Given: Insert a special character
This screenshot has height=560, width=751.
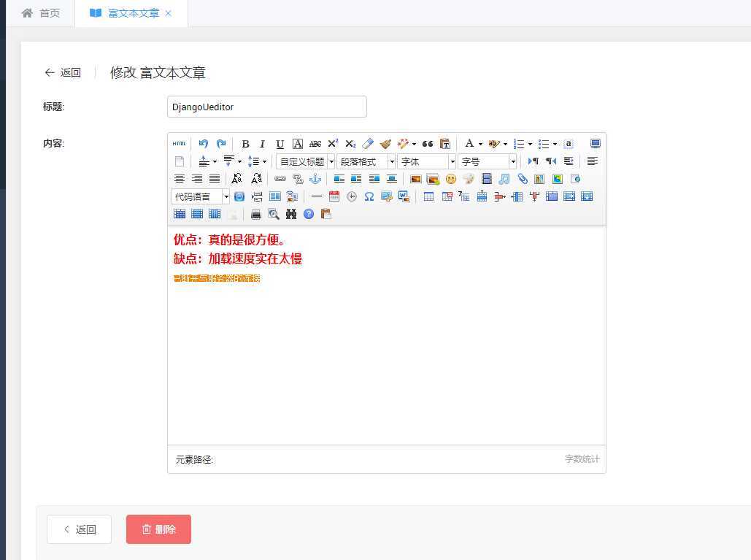Looking at the screenshot, I should coord(369,196).
